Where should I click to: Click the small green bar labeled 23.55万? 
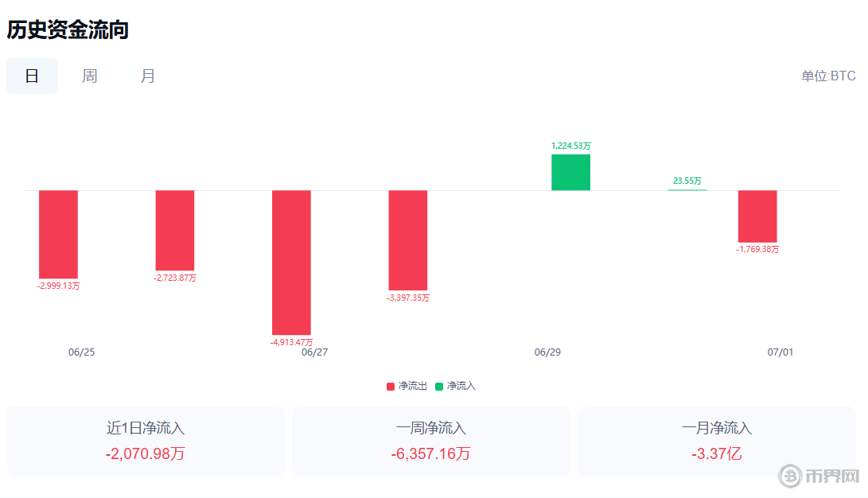pos(687,189)
